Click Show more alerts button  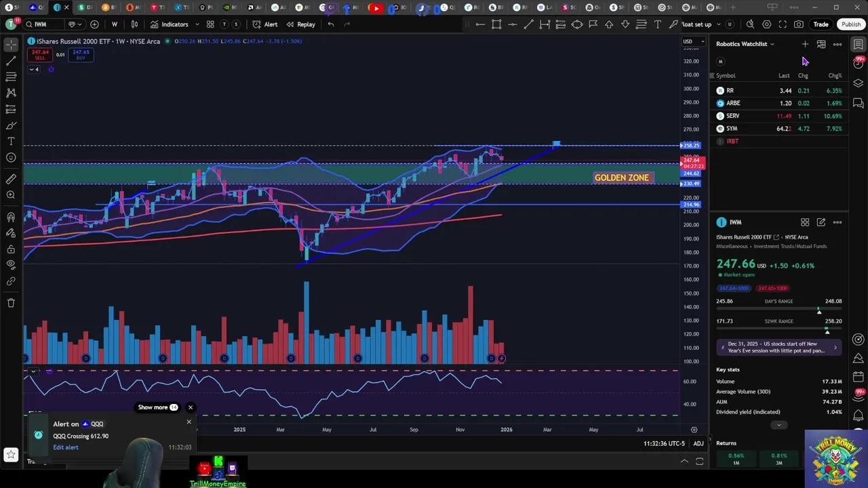point(158,407)
